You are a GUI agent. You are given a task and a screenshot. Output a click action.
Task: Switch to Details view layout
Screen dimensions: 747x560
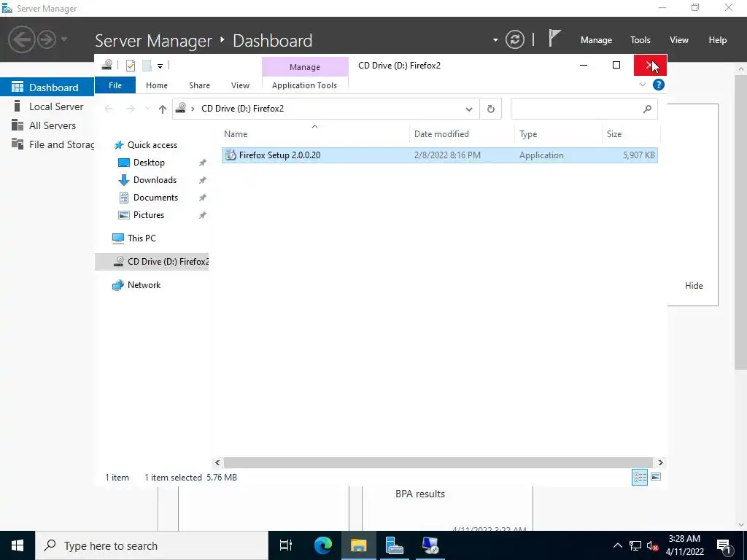(639, 477)
